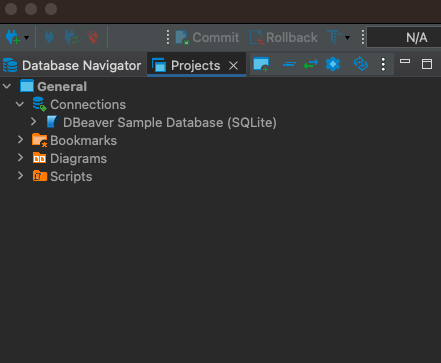Select the Bookmarks tree item

pos(83,141)
